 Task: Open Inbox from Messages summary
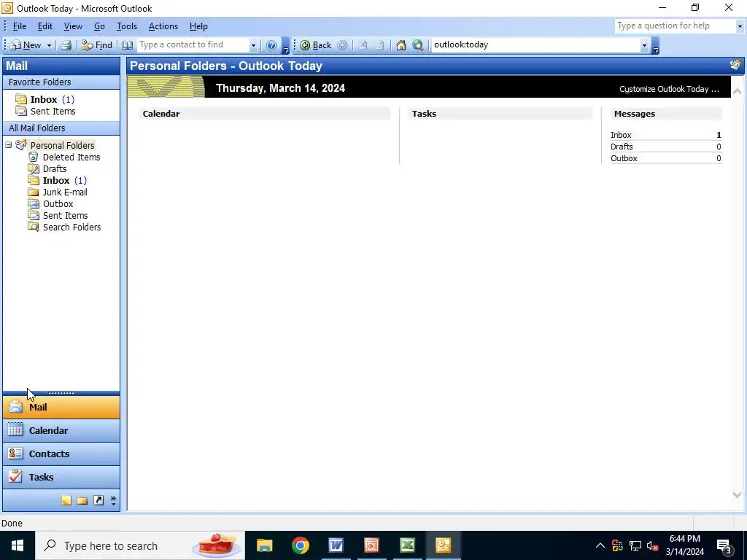pyautogui.click(x=621, y=135)
